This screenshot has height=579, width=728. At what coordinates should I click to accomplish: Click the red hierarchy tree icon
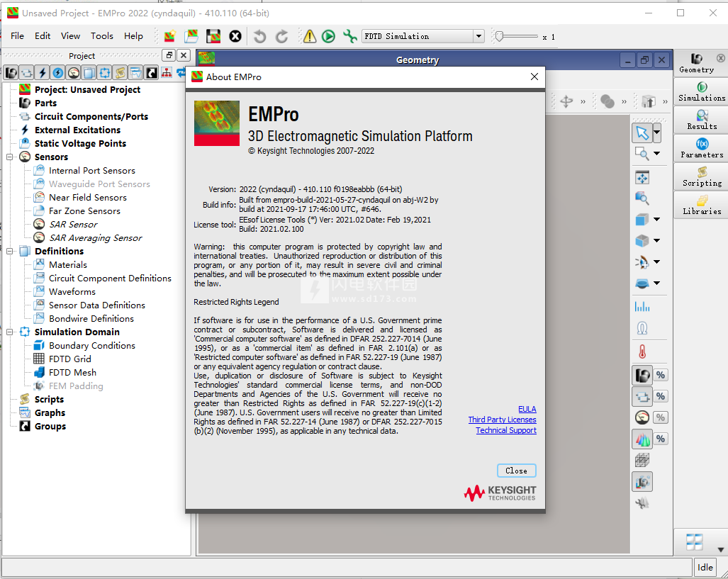coord(166,72)
